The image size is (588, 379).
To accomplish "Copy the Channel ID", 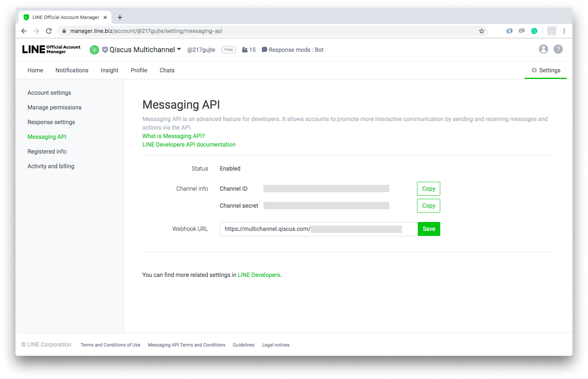I will tap(429, 189).
